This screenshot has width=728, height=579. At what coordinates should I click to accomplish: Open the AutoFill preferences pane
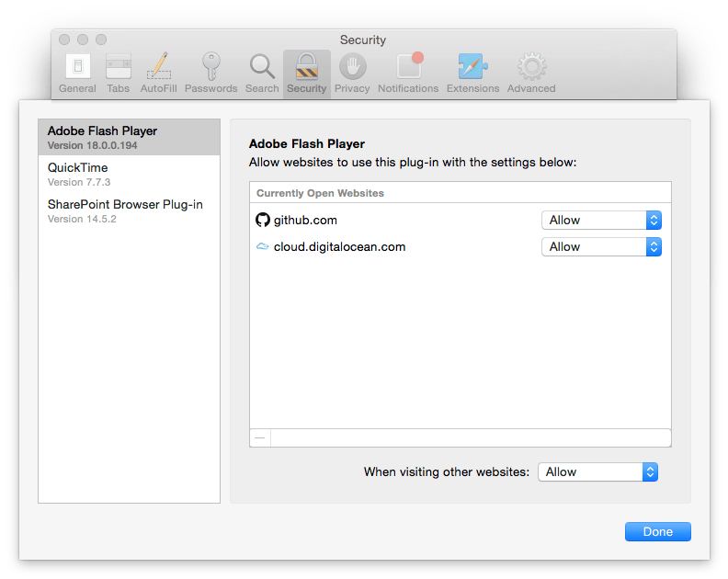point(159,74)
